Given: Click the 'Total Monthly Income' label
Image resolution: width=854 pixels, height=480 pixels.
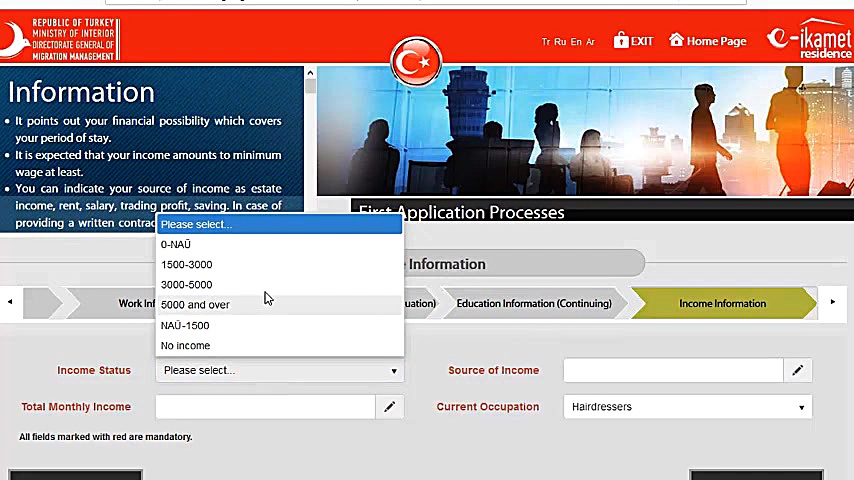Looking at the screenshot, I should tap(76, 407).
